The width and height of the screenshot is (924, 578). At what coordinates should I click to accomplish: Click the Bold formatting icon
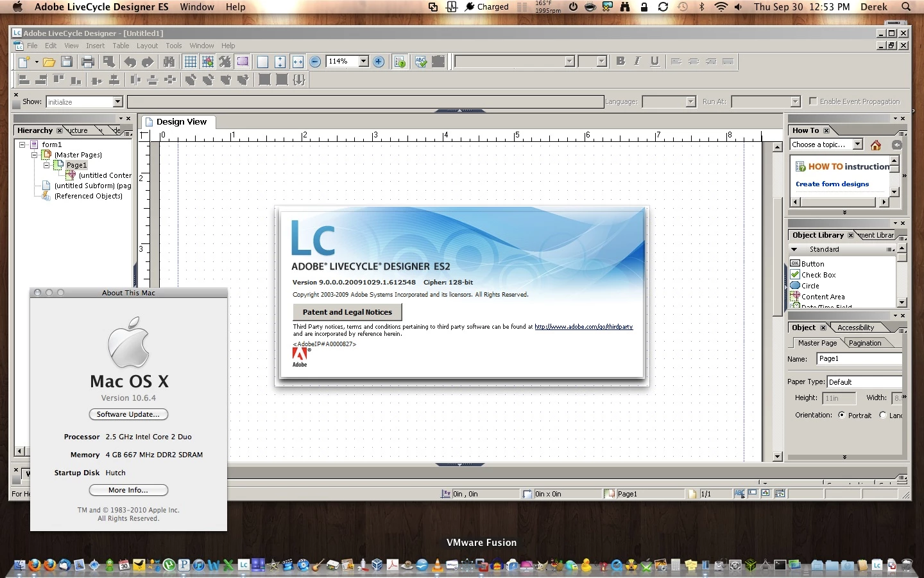[620, 61]
